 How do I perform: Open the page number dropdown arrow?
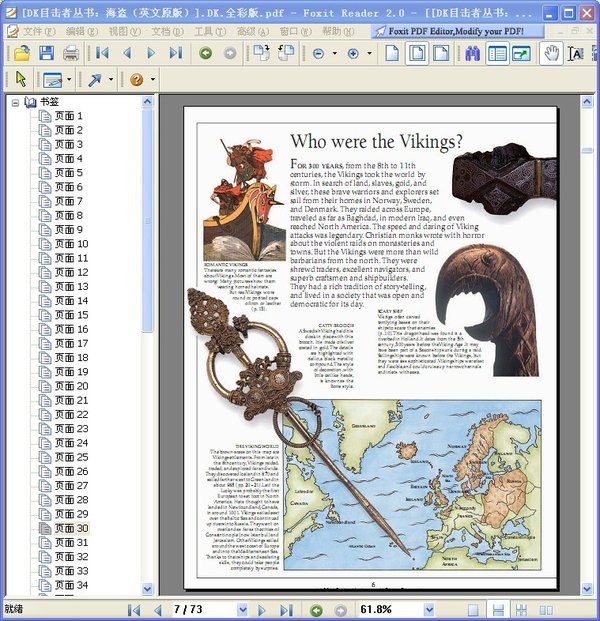pyautogui.click(x=242, y=610)
